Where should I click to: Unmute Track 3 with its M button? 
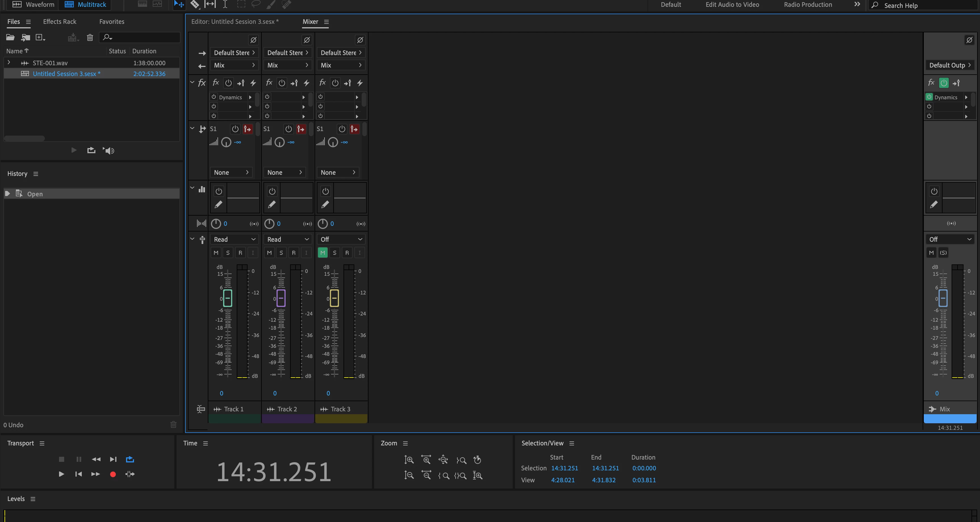coord(323,252)
